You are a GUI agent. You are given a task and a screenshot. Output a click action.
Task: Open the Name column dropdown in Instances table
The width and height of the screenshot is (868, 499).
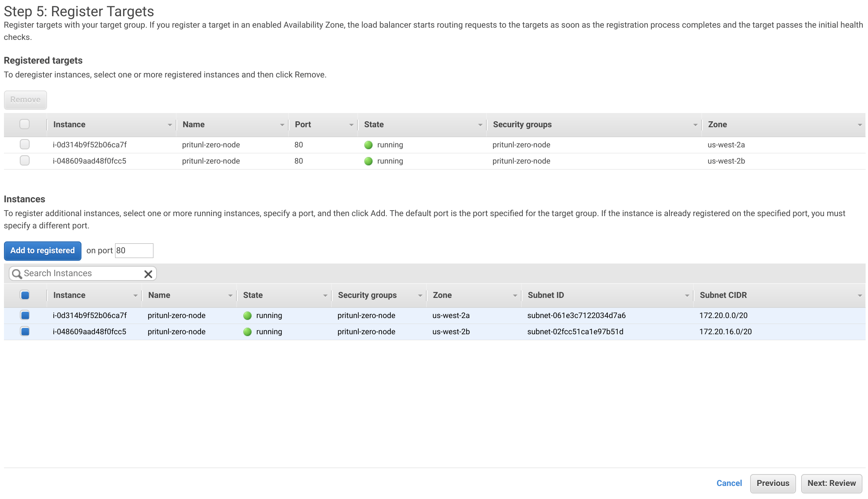(x=230, y=296)
